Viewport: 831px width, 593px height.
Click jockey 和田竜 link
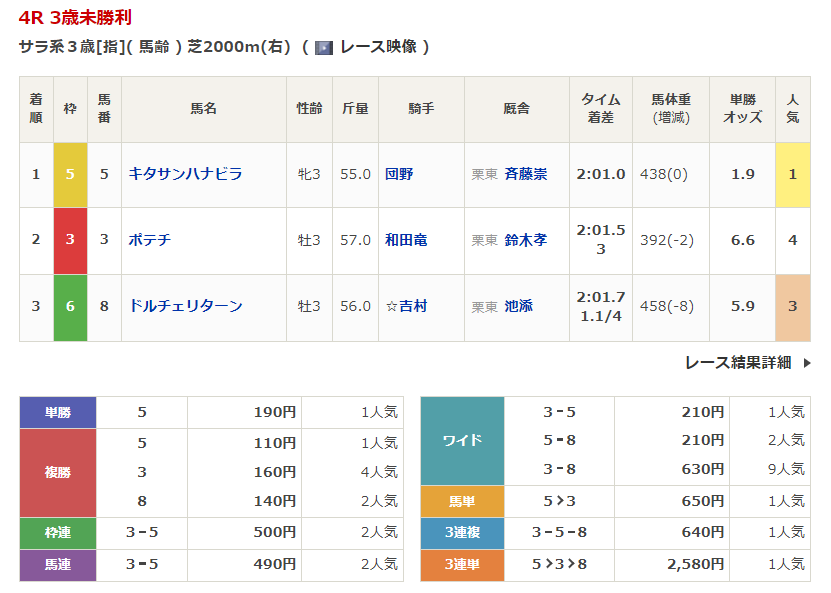tap(406, 240)
